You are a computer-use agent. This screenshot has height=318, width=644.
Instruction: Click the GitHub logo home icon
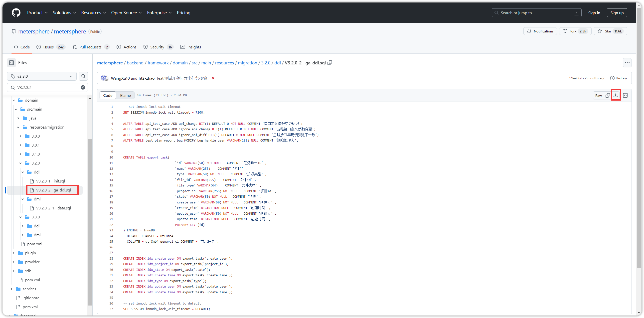coord(16,12)
